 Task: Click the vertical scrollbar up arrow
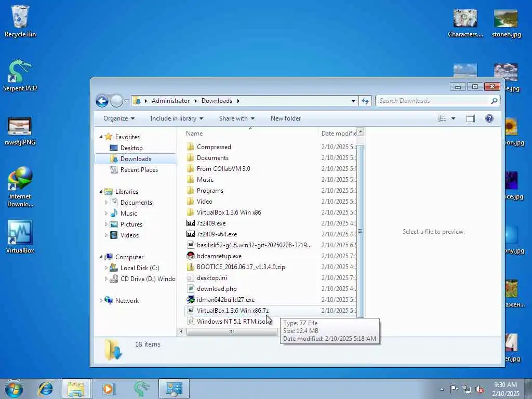pyautogui.click(x=361, y=131)
